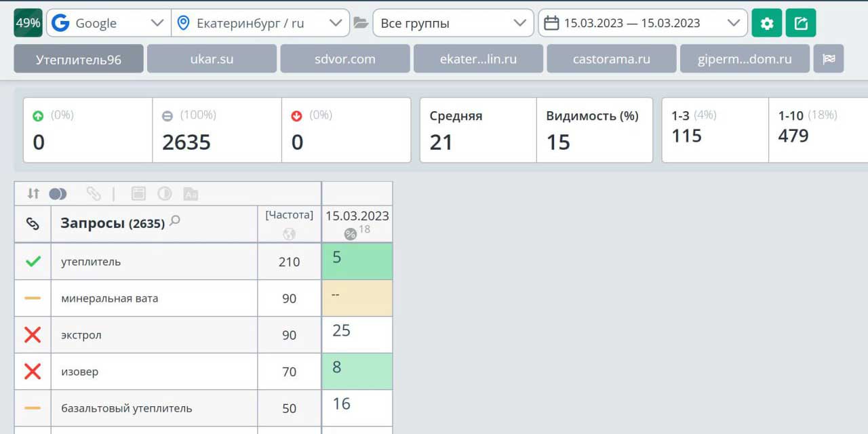
Task: Click the folder icon beside Все группы
Action: [361, 23]
